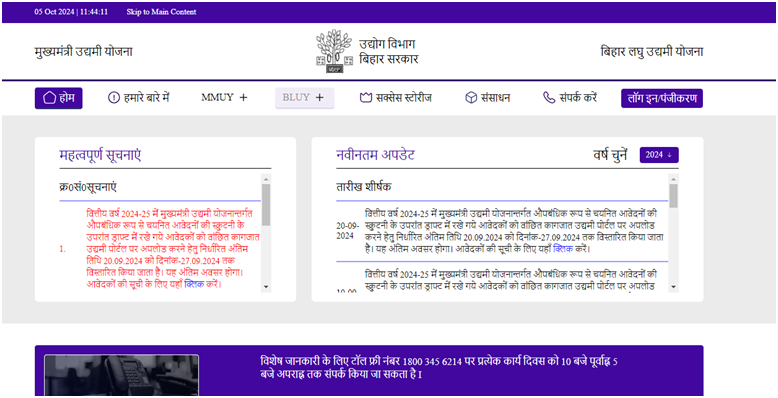Screen dimensions: 778x398
Task: Click the बिहार लघु उद्यमी योजना header text
Action: pos(651,52)
